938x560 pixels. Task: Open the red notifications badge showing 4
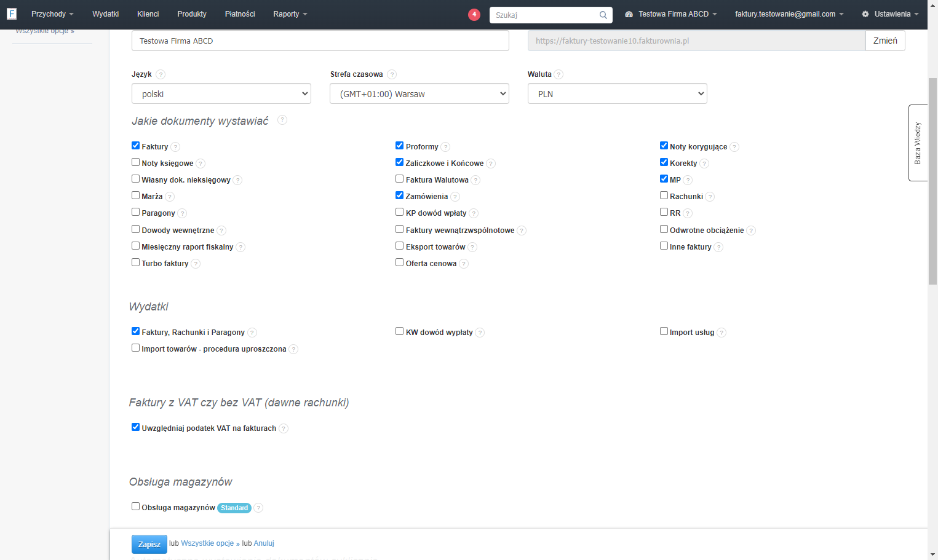474,14
